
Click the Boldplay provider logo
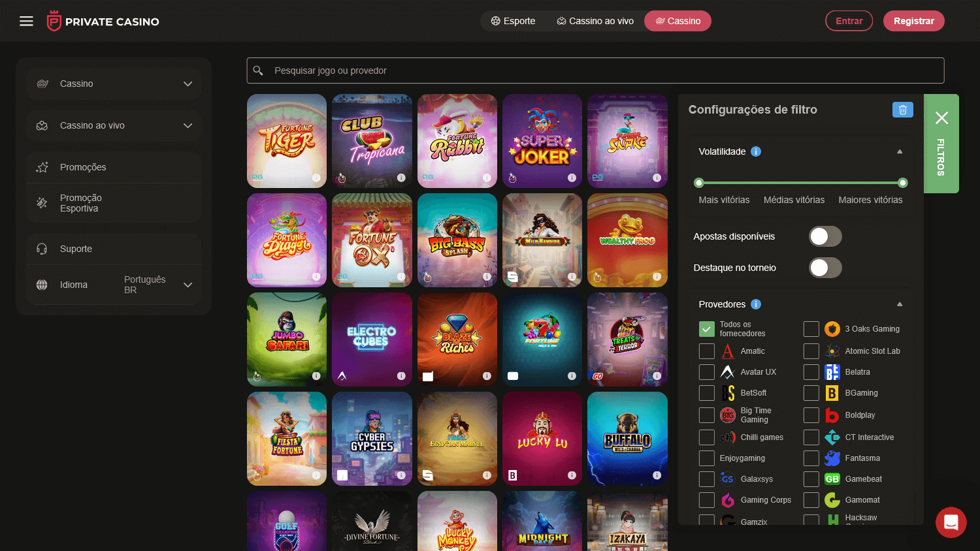click(x=832, y=415)
